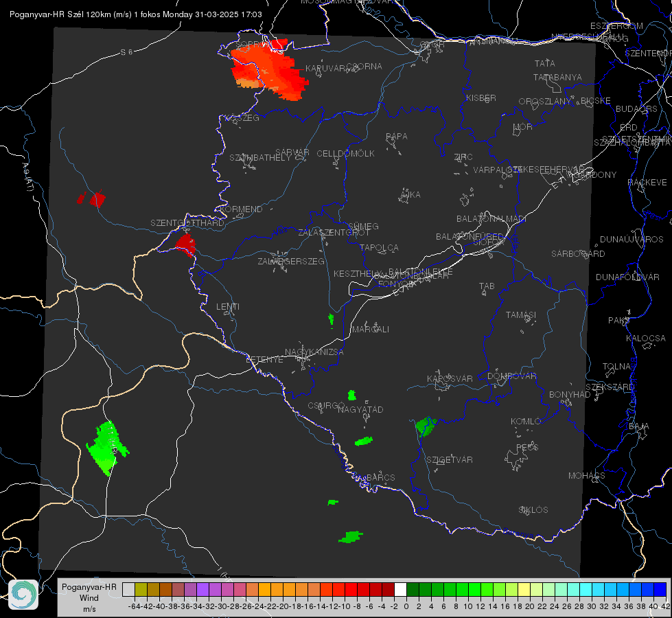Viewport: 672px width, 618px height.
Task: Click the ZALAEGERSZEG city label
Action: pos(291,261)
